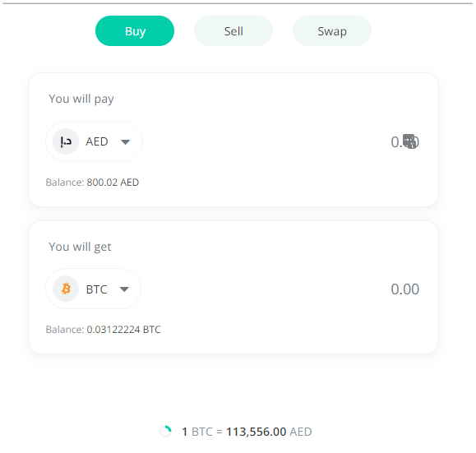Click the BTC currency label text
Image resolution: width=476 pixels, height=453 pixels.
(96, 289)
